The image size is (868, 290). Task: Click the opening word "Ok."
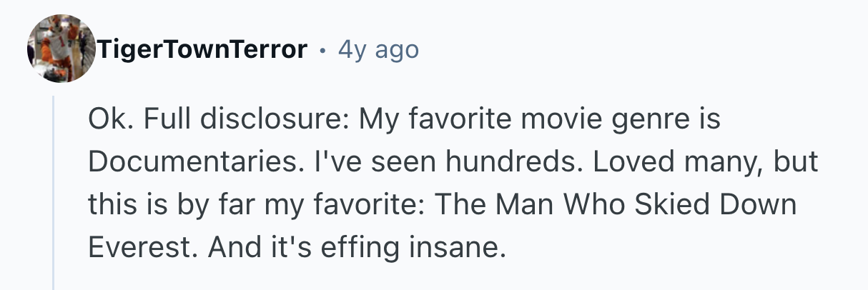(x=107, y=119)
